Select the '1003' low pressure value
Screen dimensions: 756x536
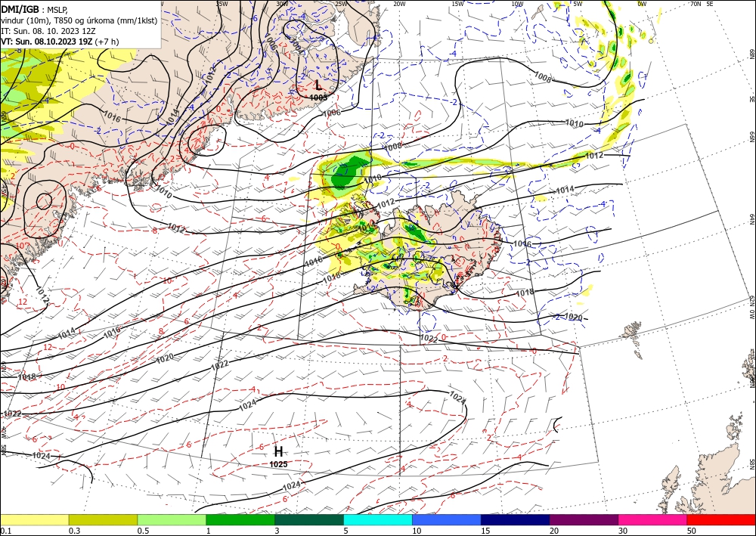318,98
